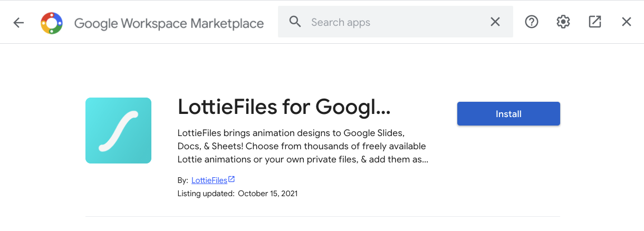Click the magnifying glass search icon
This screenshot has height=231, width=644.
[x=295, y=22]
